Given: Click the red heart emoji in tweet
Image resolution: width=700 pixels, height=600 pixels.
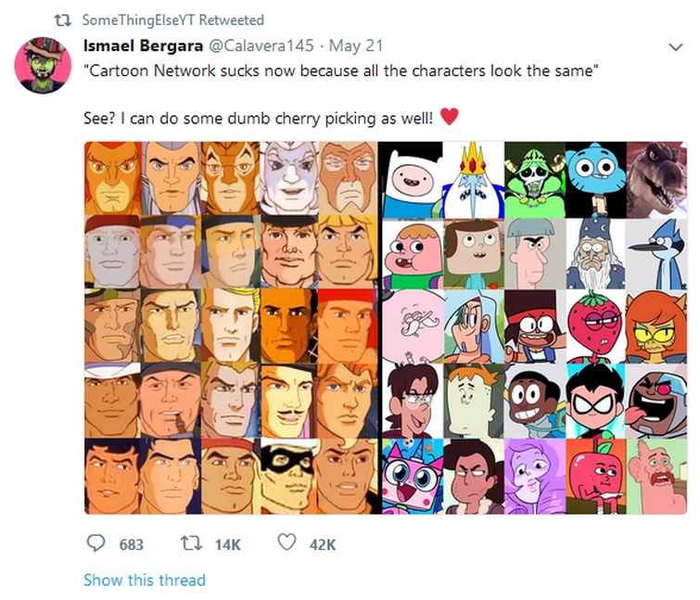Looking at the screenshot, I should pyautogui.click(x=450, y=117).
